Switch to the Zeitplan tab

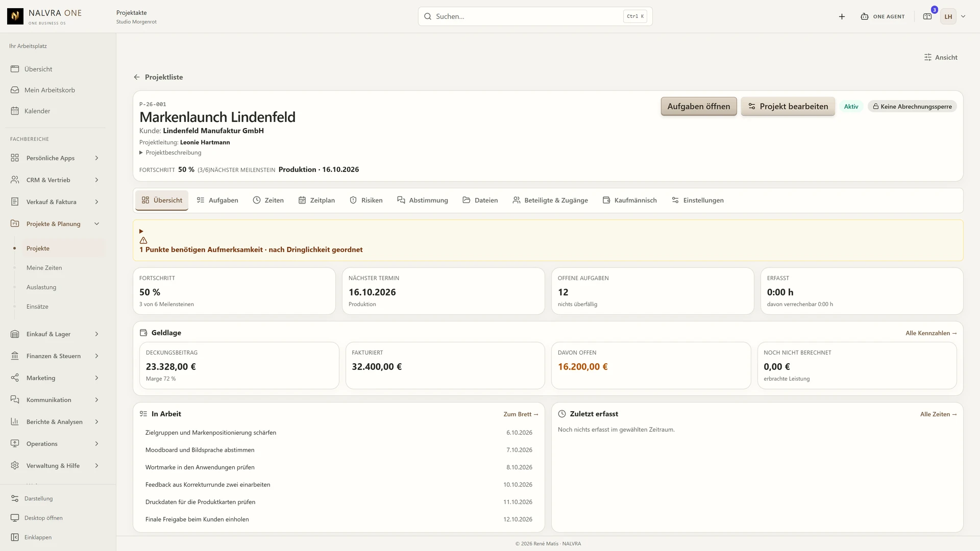pos(317,201)
